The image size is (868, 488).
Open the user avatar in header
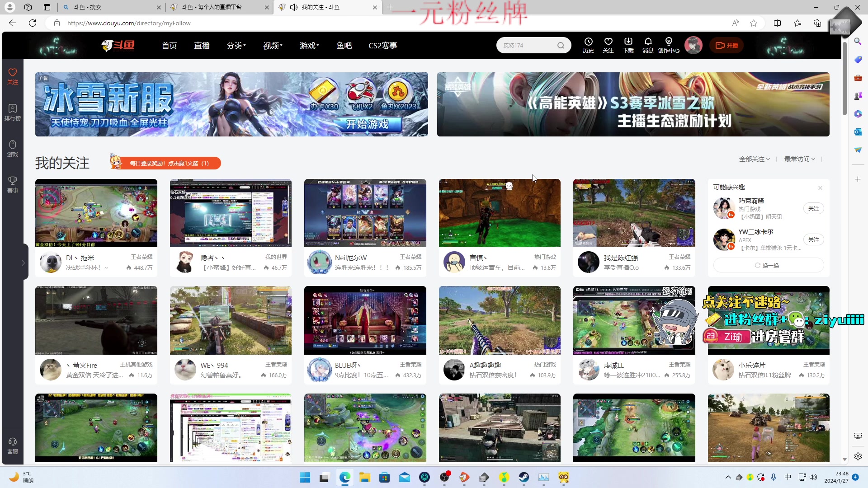point(693,45)
